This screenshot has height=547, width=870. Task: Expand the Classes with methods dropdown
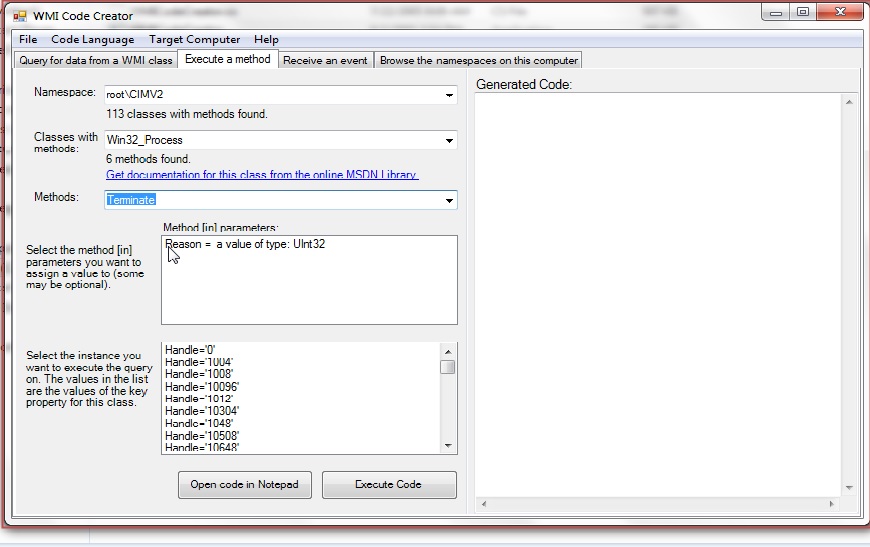coord(449,141)
